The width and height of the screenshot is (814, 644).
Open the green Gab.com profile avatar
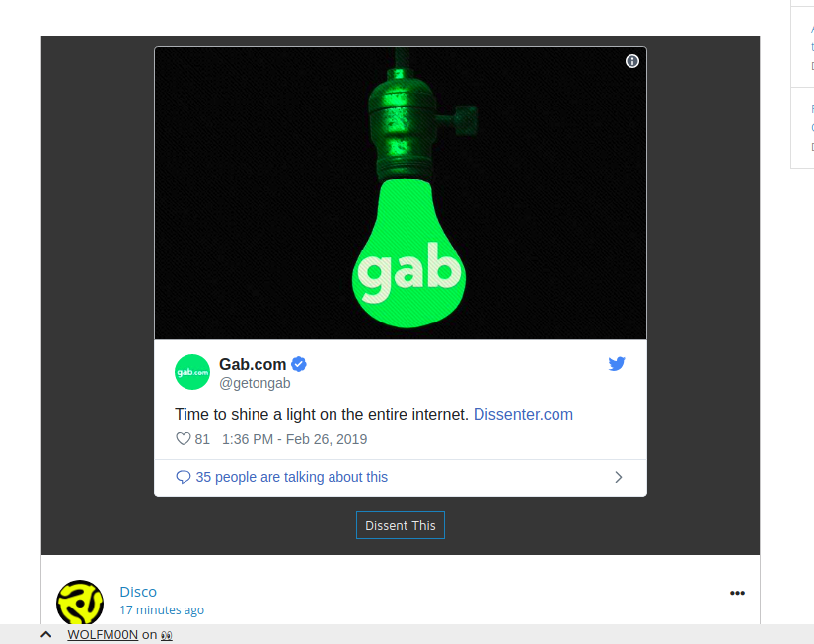[x=192, y=372]
